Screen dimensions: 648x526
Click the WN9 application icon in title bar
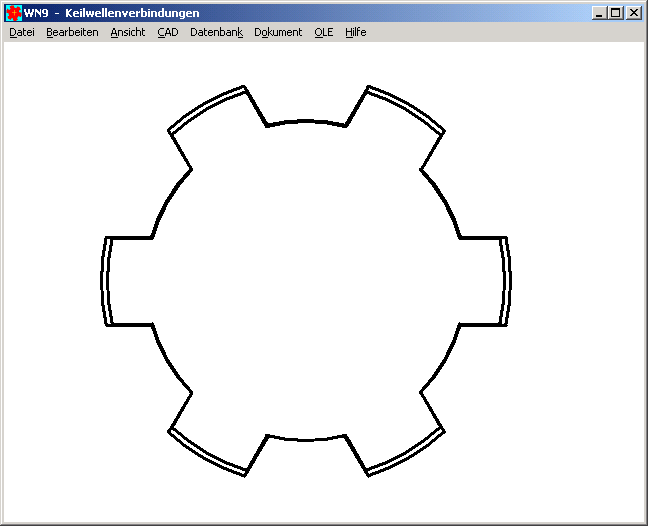(x=14, y=13)
